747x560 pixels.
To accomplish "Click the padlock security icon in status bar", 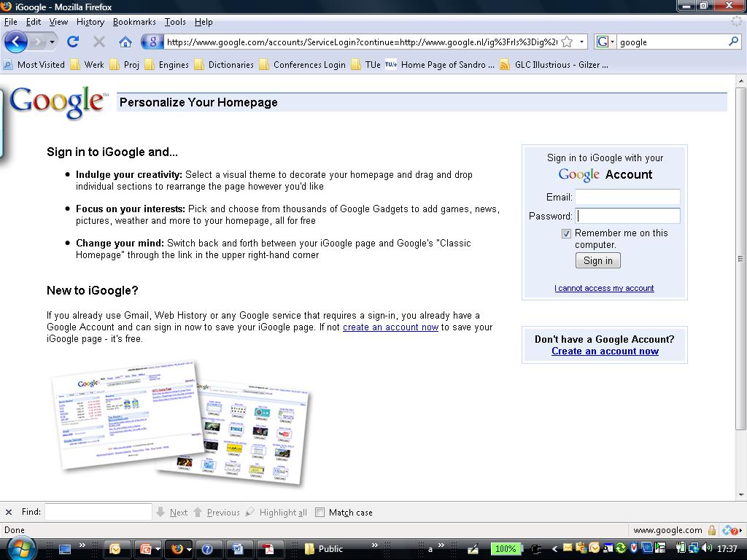I will point(712,530).
